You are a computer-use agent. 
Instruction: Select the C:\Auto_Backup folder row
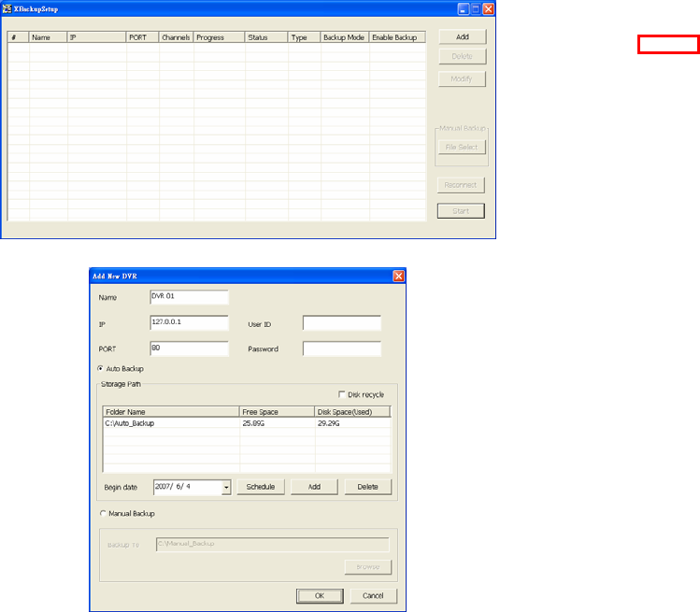[x=247, y=423]
